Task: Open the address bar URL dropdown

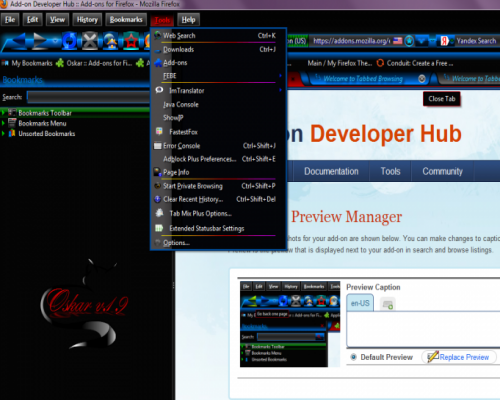Action: (422, 41)
